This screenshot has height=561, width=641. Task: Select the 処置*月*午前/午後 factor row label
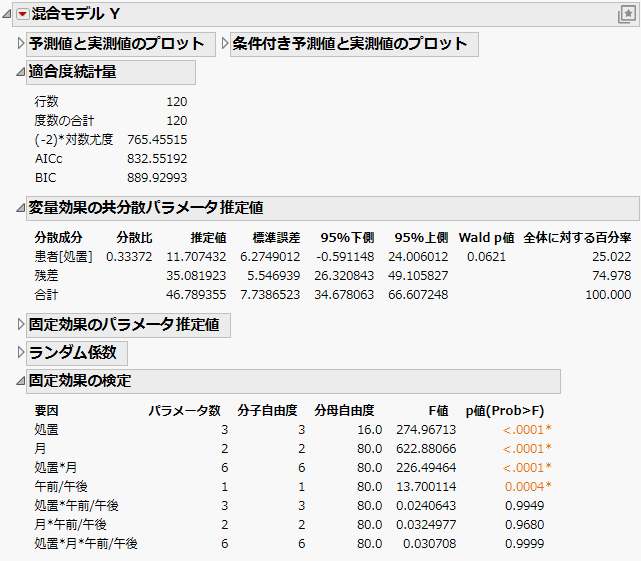click(86, 544)
